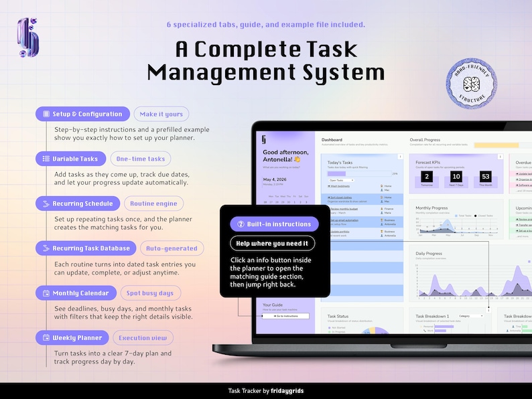Click the Closed Tasks legend entry
The image size is (532, 399).
tap(484, 216)
